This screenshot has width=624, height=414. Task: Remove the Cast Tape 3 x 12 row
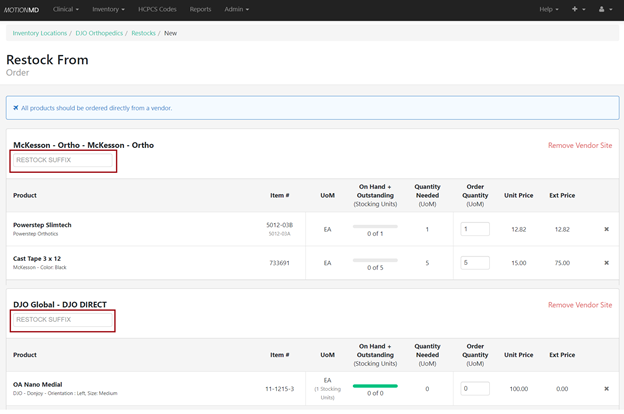[606, 263]
